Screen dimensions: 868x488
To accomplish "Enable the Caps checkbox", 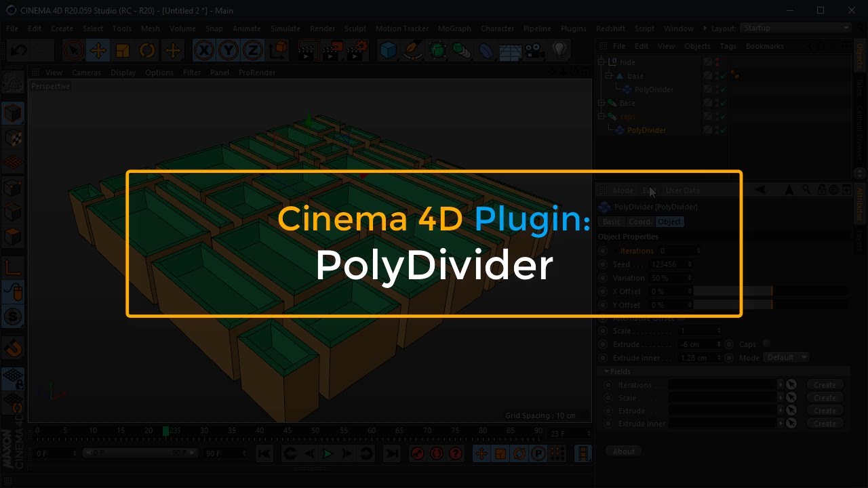I will 766,344.
